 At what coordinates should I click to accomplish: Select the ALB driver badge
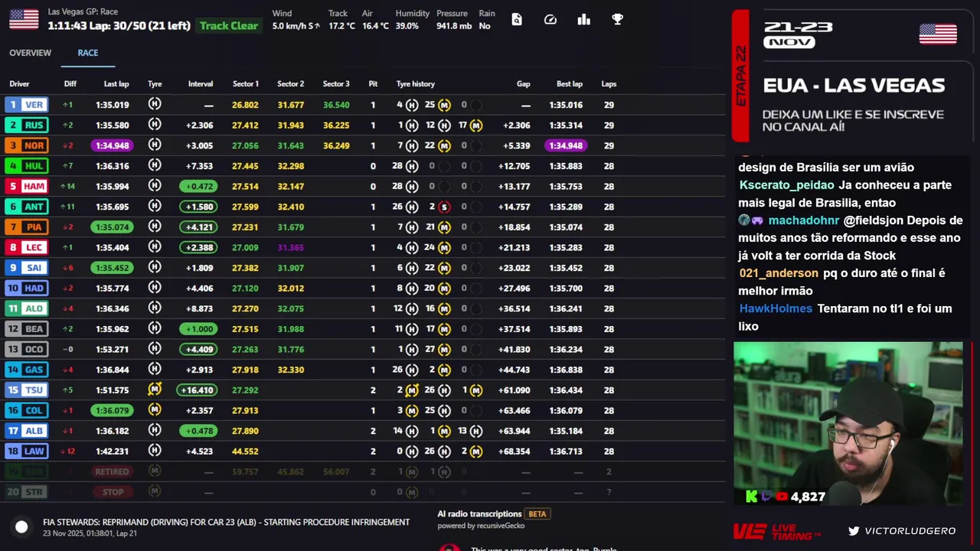click(26, 431)
